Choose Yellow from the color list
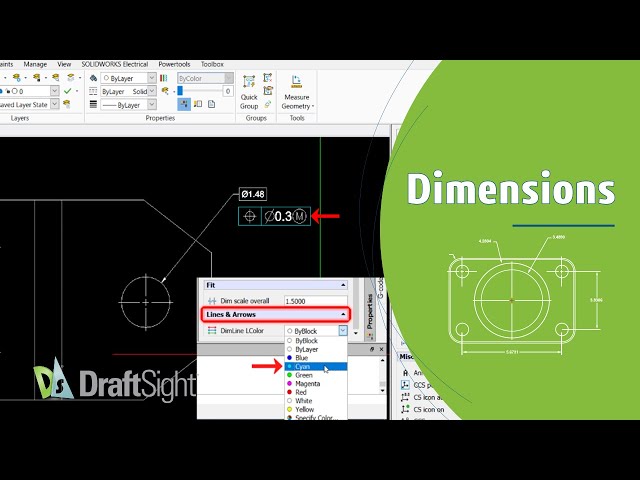 316,409
